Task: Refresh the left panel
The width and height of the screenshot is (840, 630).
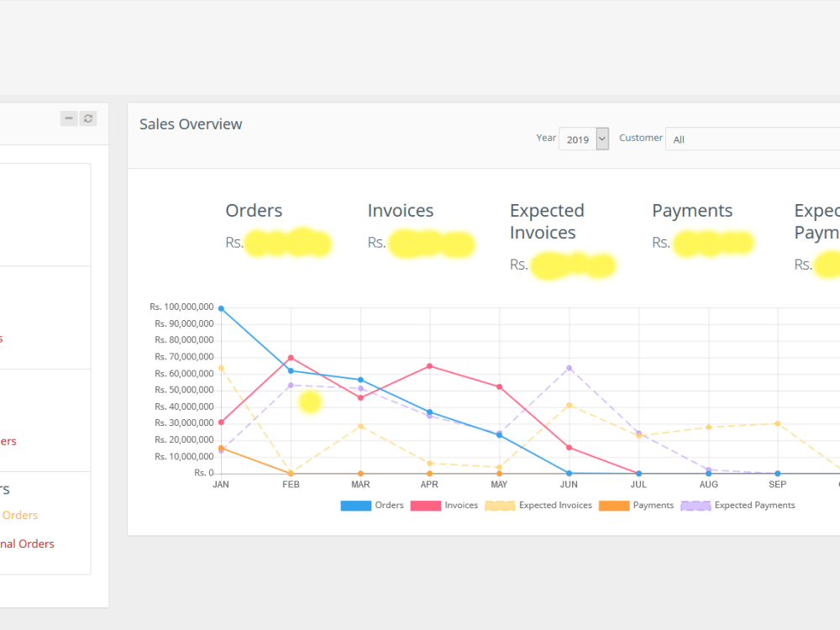Action: [x=88, y=118]
